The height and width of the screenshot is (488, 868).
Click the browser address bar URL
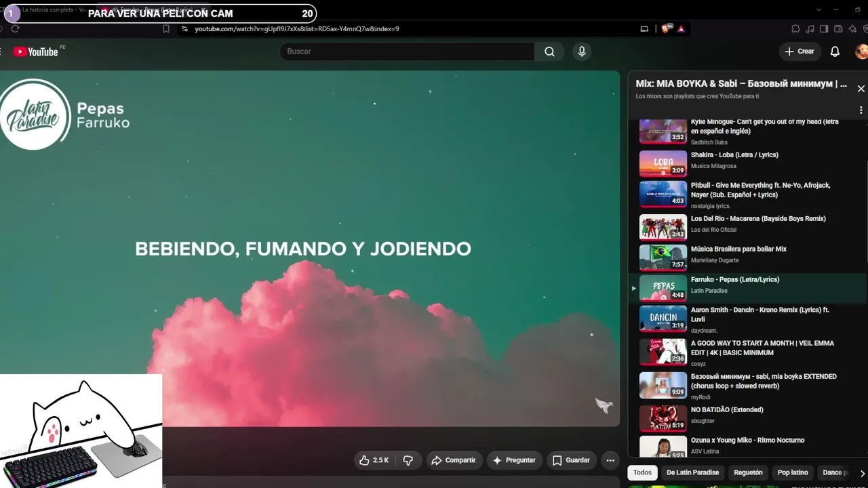coord(297,29)
